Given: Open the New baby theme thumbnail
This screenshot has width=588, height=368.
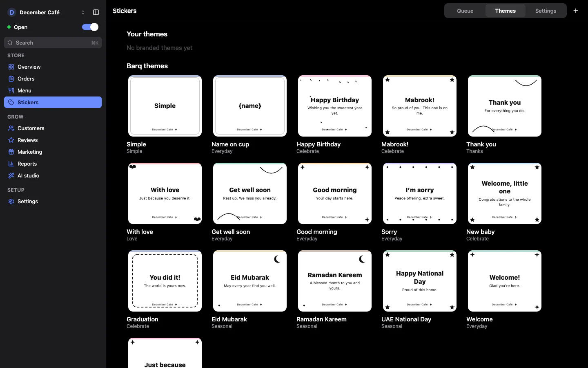Looking at the screenshot, I should coord(505,193).
